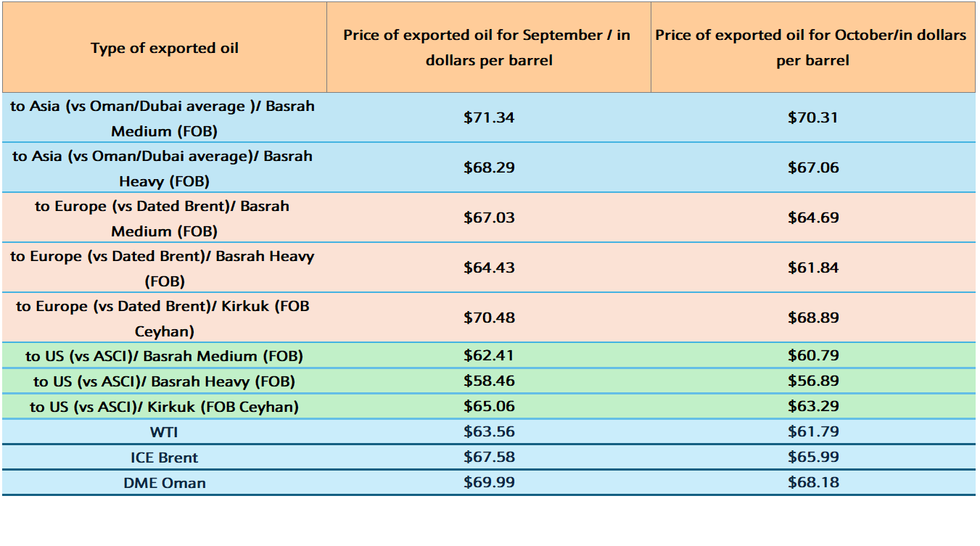Select the $68.89 Kirkuk October price cell
Screen dimensions: 980x546
coord(812,318)
